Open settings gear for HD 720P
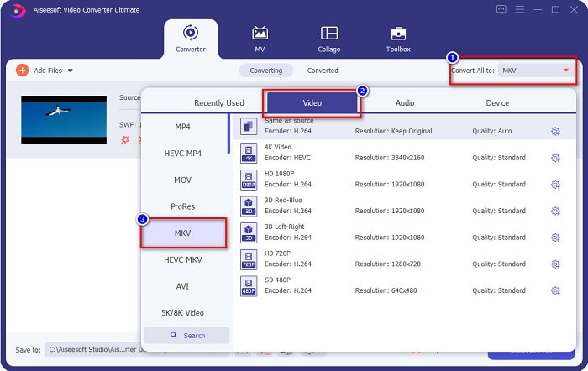Image resolution: width=588 pixels, height=371 pixels. click(x=555, y=264)
